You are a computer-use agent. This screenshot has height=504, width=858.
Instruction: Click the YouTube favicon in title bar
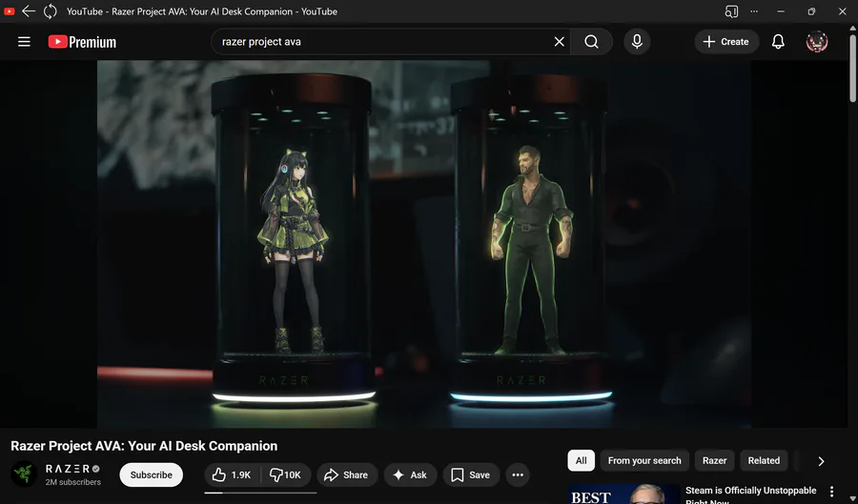click(9, 10)
